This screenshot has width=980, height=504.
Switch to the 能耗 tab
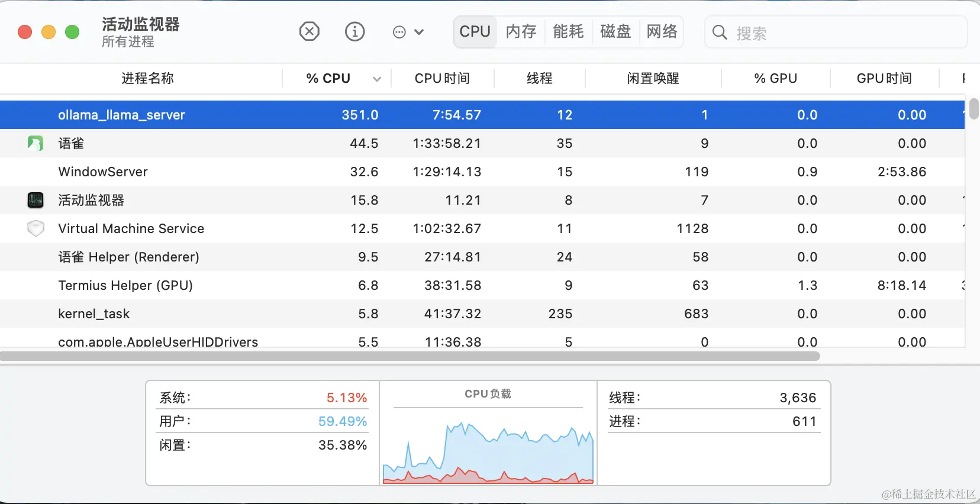568,31
